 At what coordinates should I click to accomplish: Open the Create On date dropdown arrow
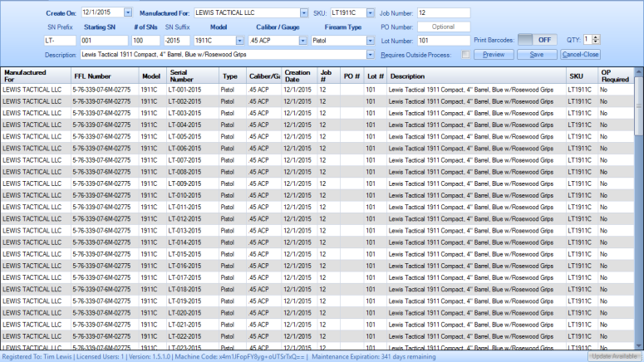(128, 12)
